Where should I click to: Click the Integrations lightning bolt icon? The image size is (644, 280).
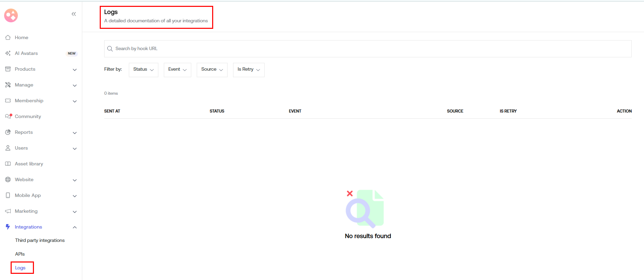pos(8,227)
